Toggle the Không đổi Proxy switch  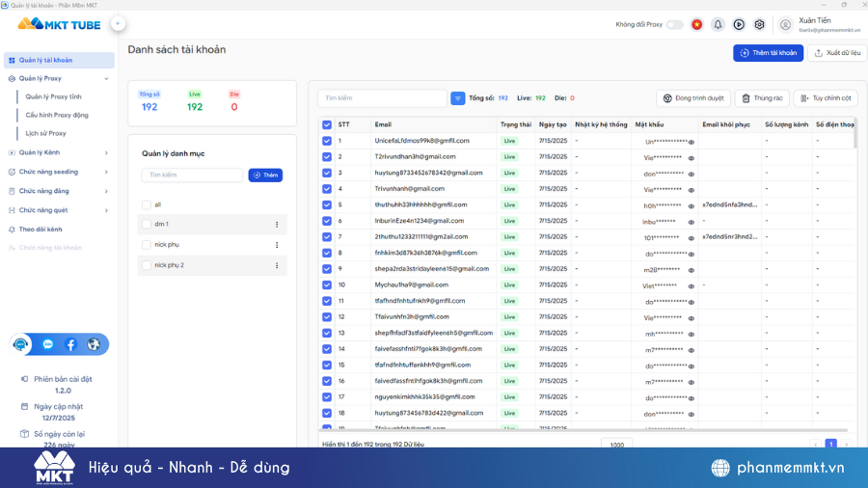point(674,25)
